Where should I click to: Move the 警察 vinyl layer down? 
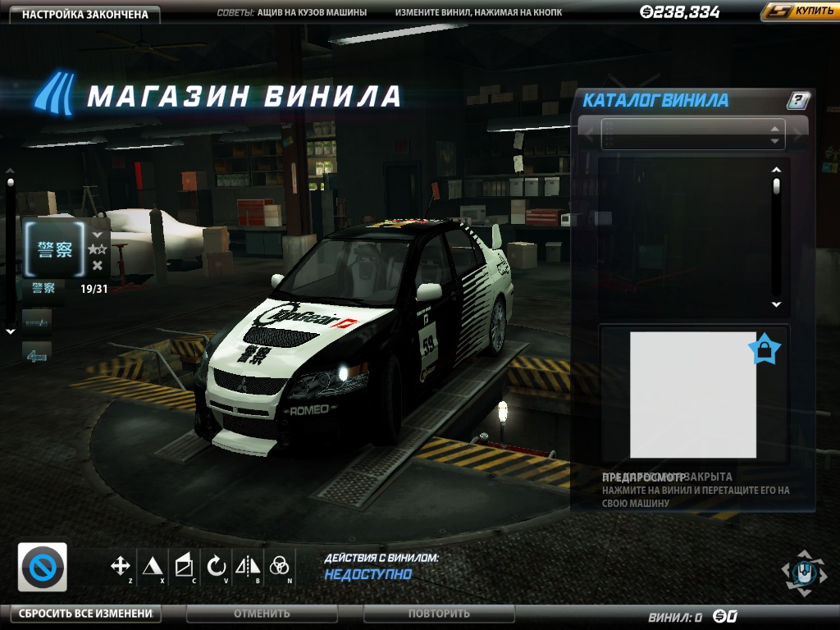[98, 235]
